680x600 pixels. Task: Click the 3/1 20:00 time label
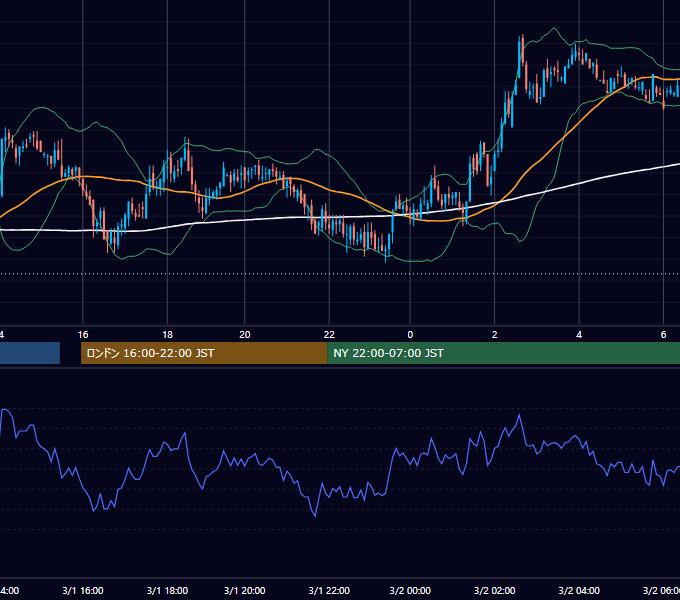point(245,590)
